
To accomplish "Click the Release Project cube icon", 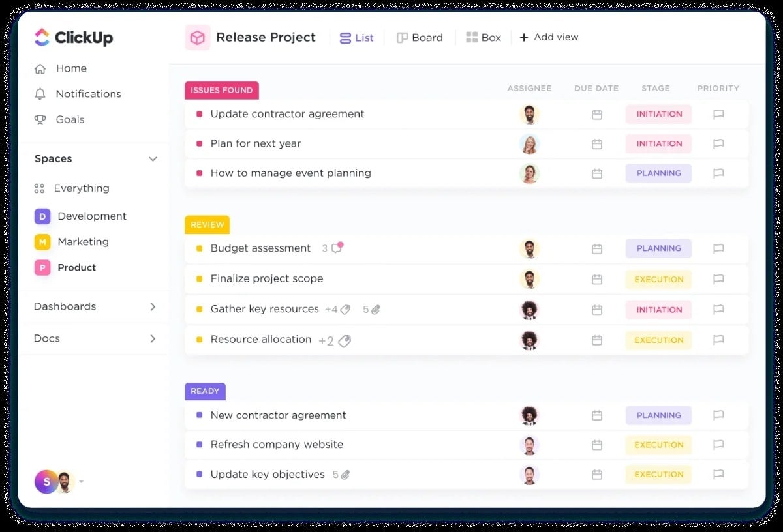I will click(x=197, y=38).
